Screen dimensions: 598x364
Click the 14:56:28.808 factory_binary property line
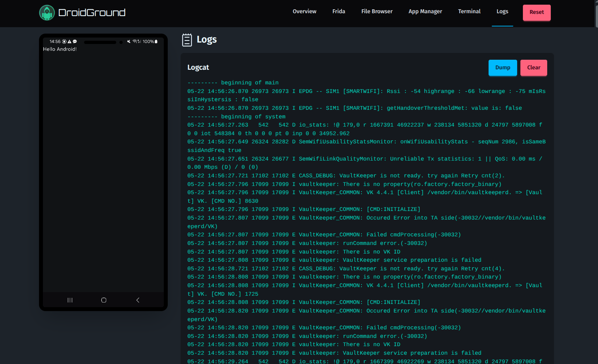344,277
